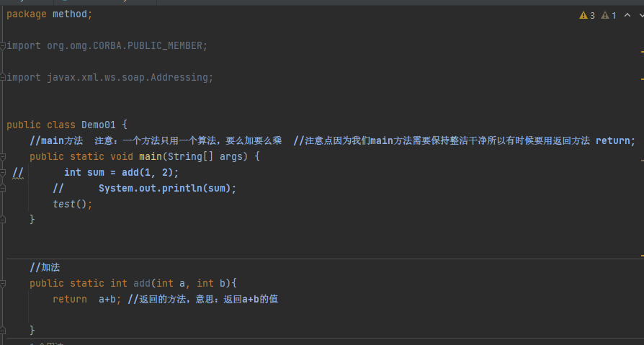Viewport: 644px width, 345px height.
Task: Click the weak warning icon showing 1
Action: coord(609,15)
